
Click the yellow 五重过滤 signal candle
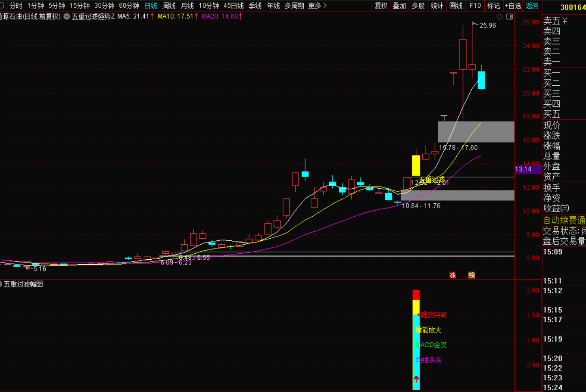coord(416,165)
